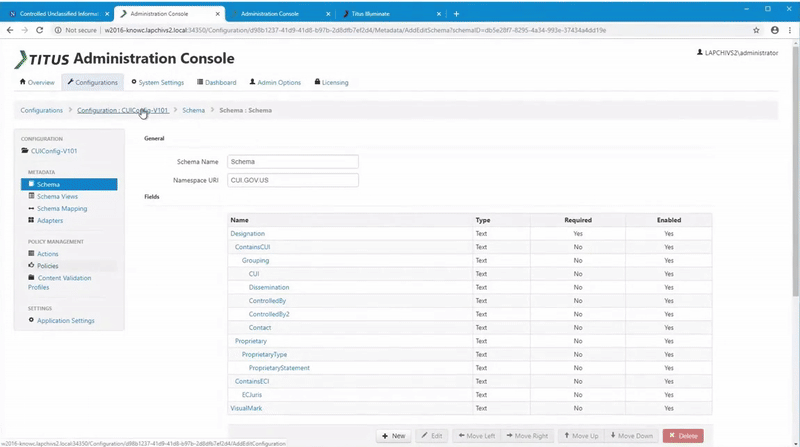Open the CUIConfig-V101 configuration folder
The image size is (800, 447).
[x=49, y=151]
